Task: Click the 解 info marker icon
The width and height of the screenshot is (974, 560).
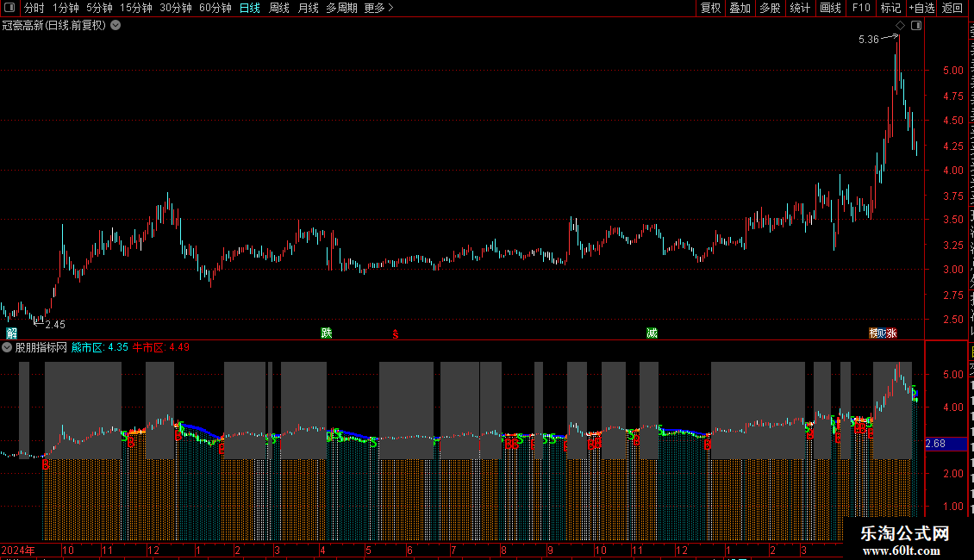Action: point(12,333)
